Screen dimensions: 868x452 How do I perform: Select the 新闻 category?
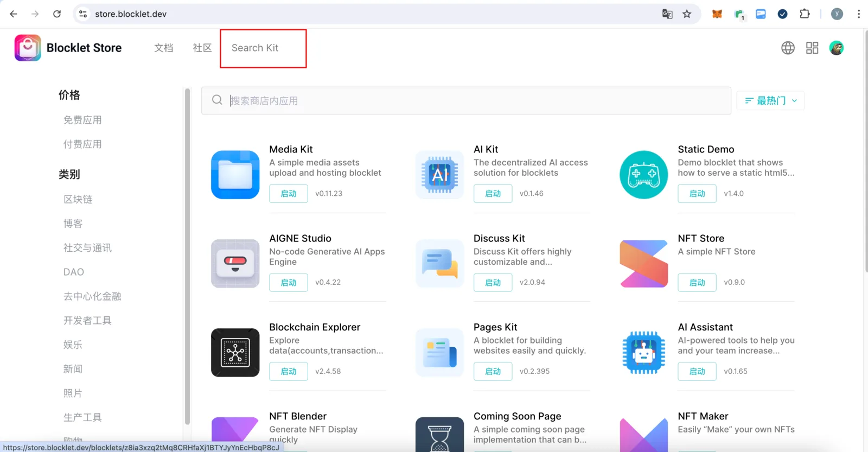point(73,369)
